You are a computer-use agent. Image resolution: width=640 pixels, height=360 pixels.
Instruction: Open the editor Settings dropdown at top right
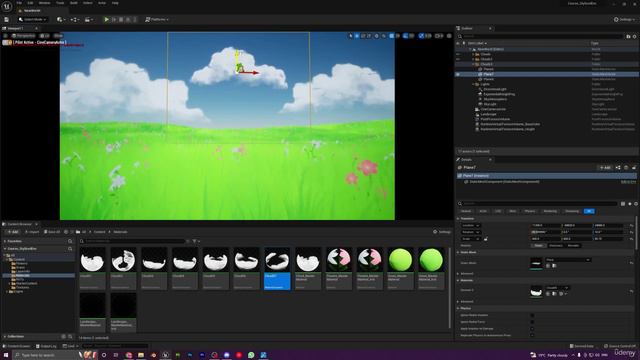(624, 19)
